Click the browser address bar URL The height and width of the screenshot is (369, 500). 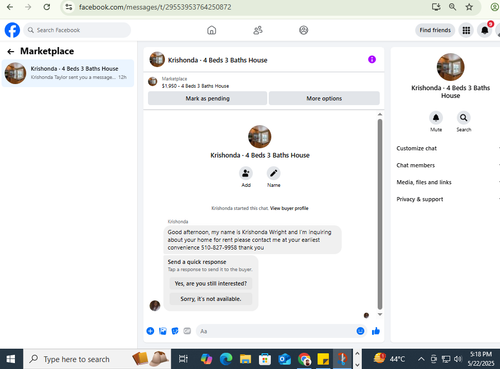[x=155, y=7]
